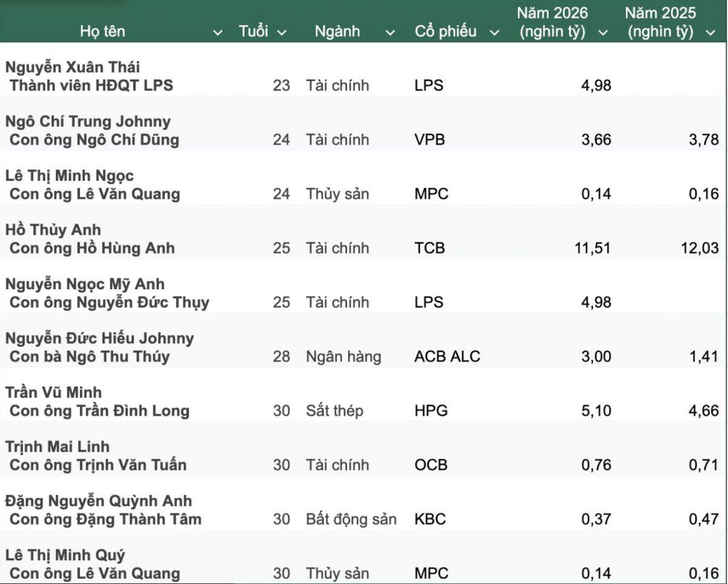Click the text Con ông Hồ Hùng Anh

(x=92, y=248)
